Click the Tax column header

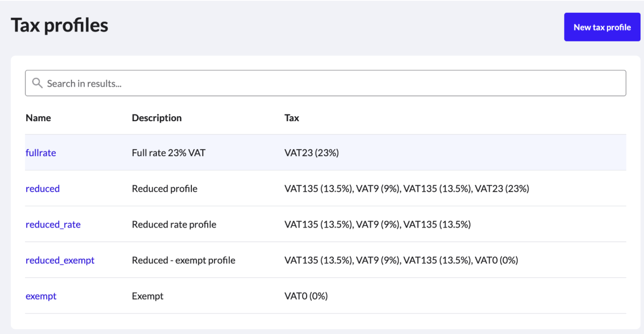coord(292,118)
